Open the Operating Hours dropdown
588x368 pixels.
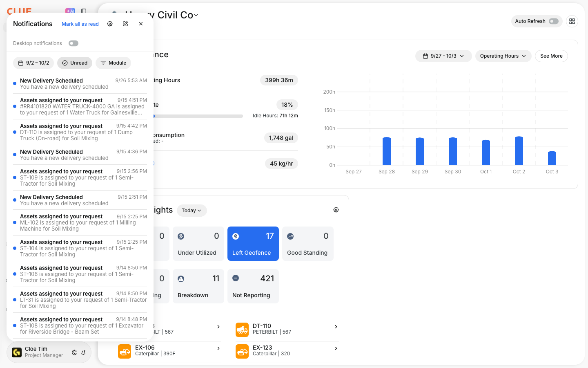(503, 56)
